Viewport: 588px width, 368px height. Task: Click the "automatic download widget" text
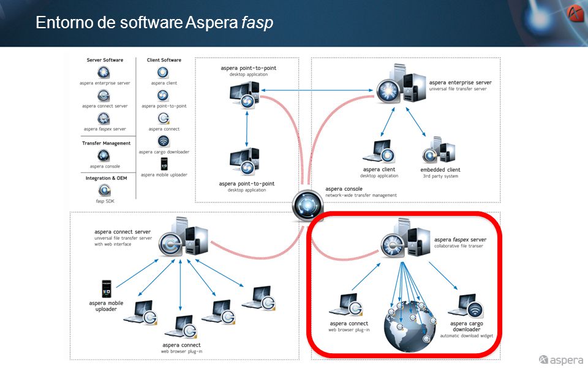click(467, 336)
